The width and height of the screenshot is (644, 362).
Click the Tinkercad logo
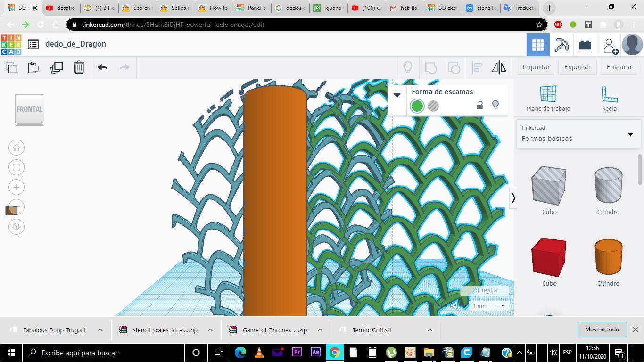pos(11,45)
